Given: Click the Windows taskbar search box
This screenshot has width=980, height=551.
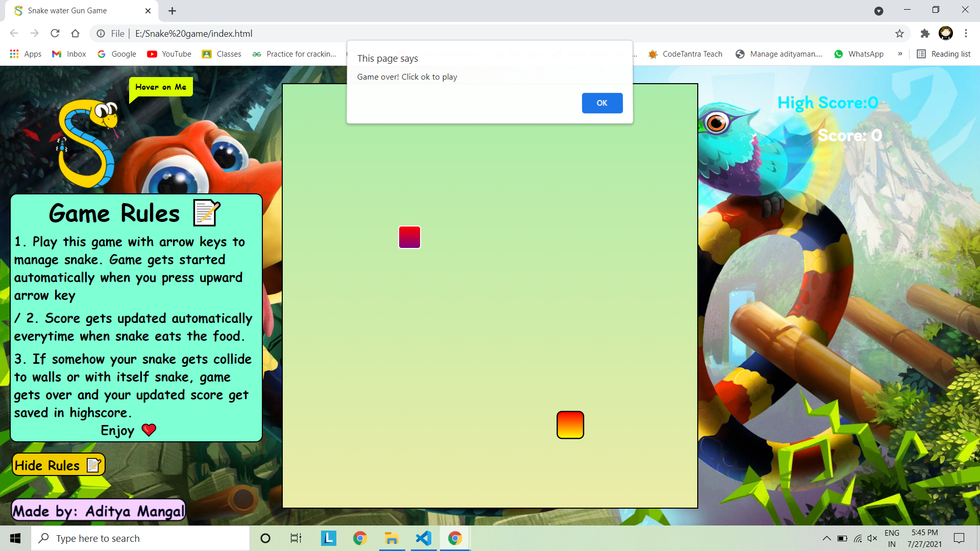Looking at the screenshot, I should coord(140,538).
